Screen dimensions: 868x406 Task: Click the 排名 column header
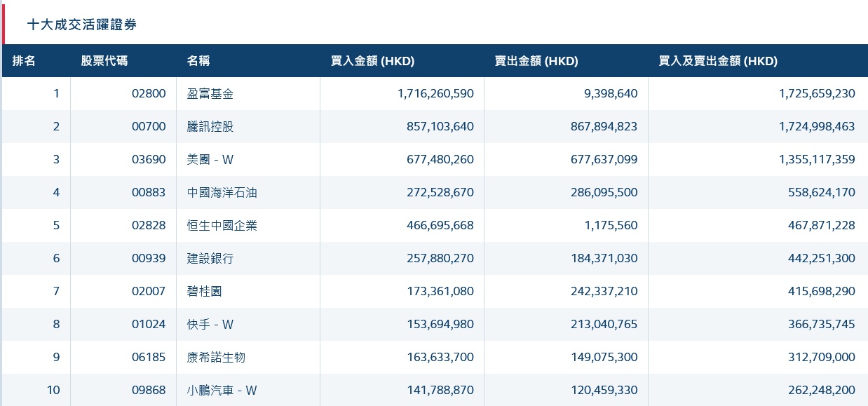(x=24, y=61)
